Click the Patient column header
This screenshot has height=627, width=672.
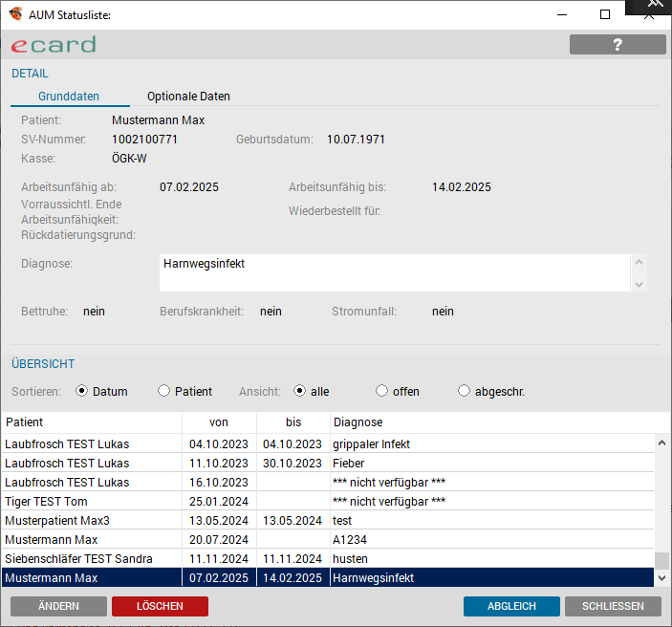point(92,422)
